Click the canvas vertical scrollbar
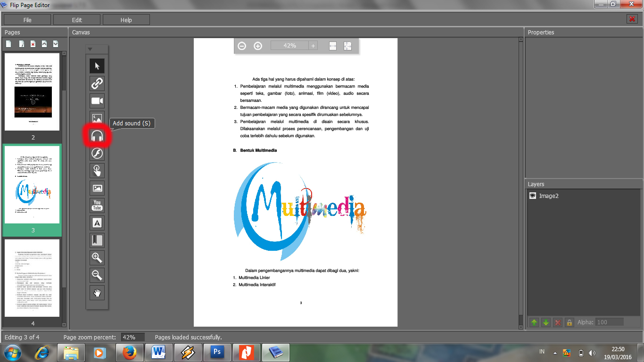 521,184
